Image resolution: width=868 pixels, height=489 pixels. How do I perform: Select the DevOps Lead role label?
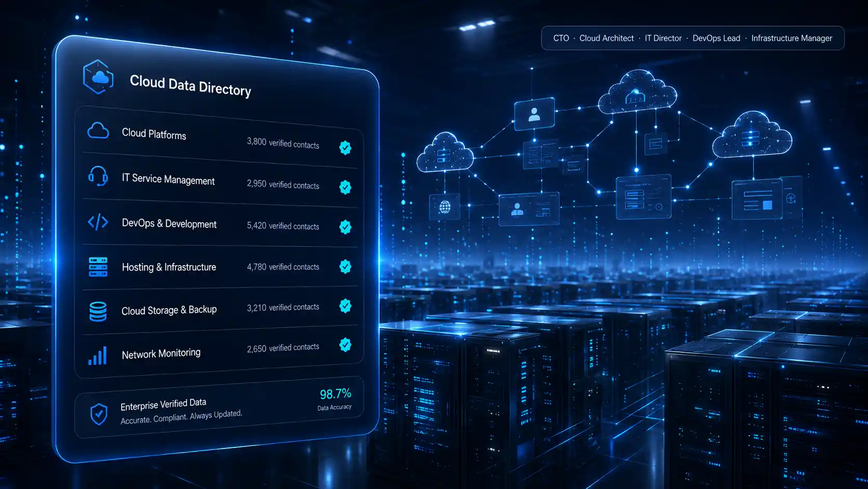coord(716,38)
